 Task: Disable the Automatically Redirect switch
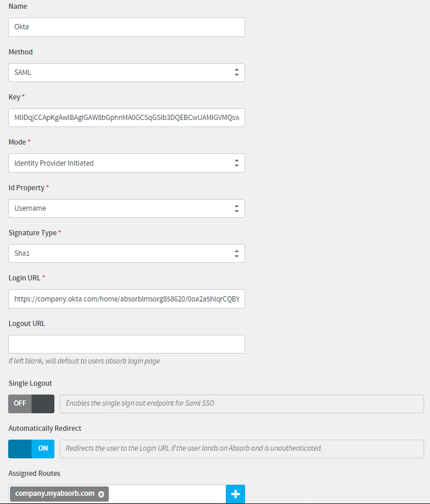pyautogui.click(x=31, y=448)
